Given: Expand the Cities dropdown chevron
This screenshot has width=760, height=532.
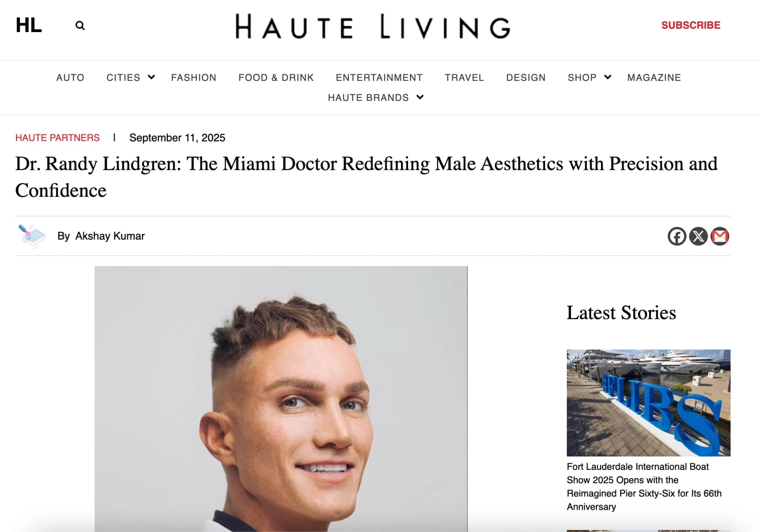Looking at the screenshot, I should pos(151,77).
